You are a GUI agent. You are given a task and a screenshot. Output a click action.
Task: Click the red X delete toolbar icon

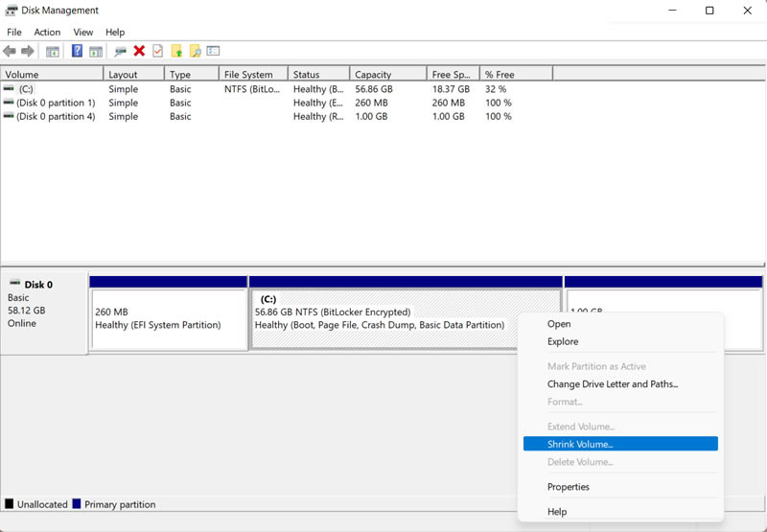tap(139, 51)
